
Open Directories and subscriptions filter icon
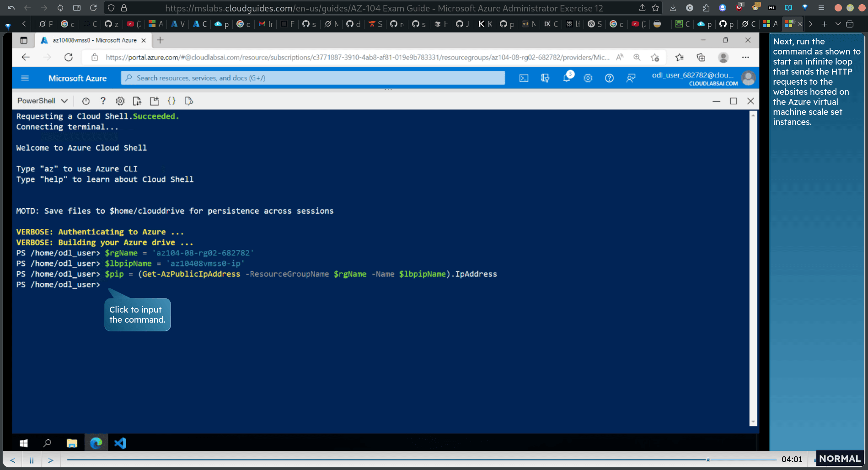545,78
